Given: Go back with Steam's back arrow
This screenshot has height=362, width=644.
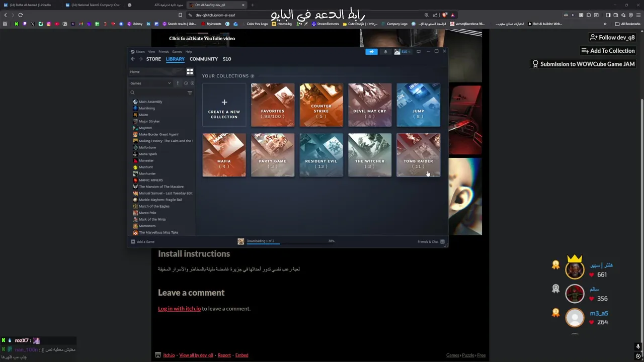Looking at the screenshot, I should [133, 59].
